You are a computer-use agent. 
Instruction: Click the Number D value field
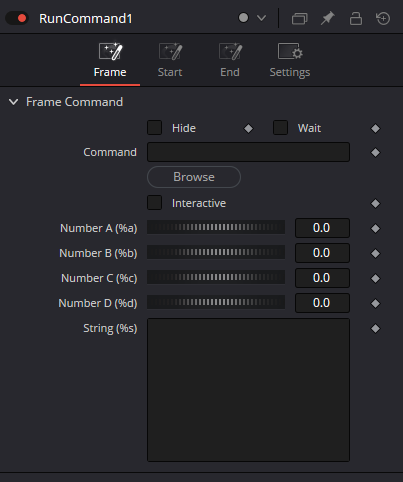click(x=322, y=303)
